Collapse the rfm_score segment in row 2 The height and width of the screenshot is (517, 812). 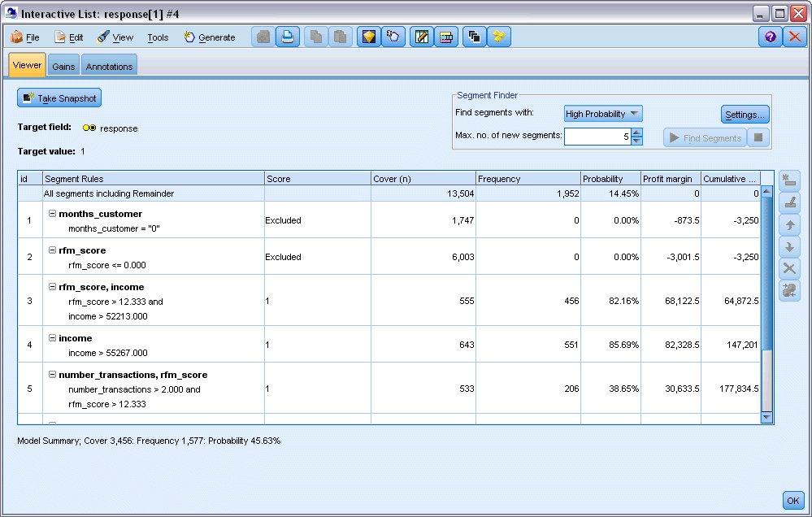pyautogui.click(x=52, y=250)
